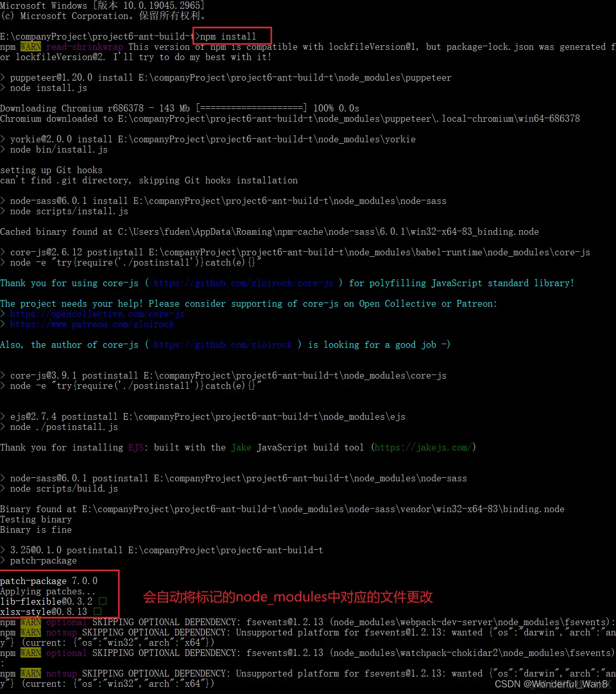Click the 'setting up Git hooks' line
This screenshot has height=694, width=616.
(x=51, y=170)
